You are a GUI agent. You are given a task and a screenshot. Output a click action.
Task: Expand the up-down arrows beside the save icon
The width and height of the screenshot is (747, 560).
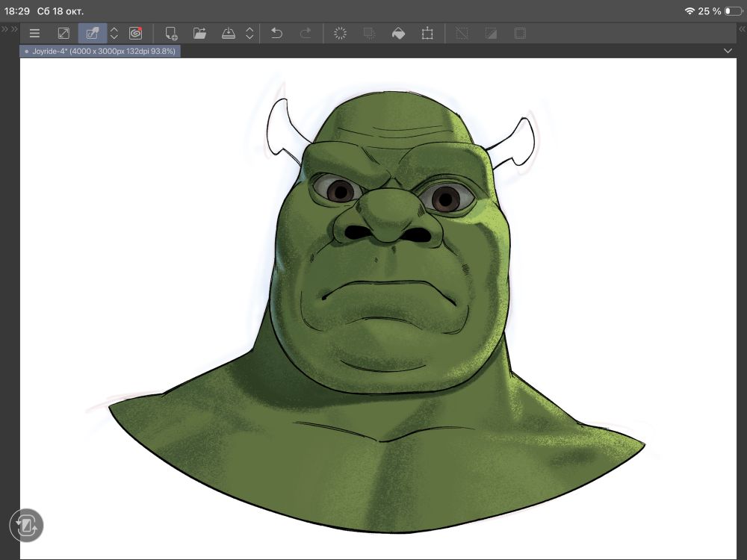coord(249,34)
